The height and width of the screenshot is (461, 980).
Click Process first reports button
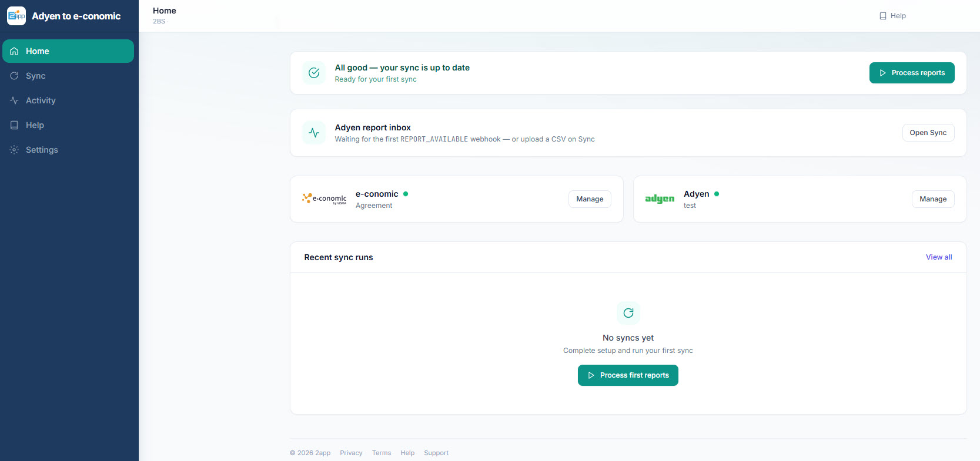pyautogui.click(x=628, y=375)
